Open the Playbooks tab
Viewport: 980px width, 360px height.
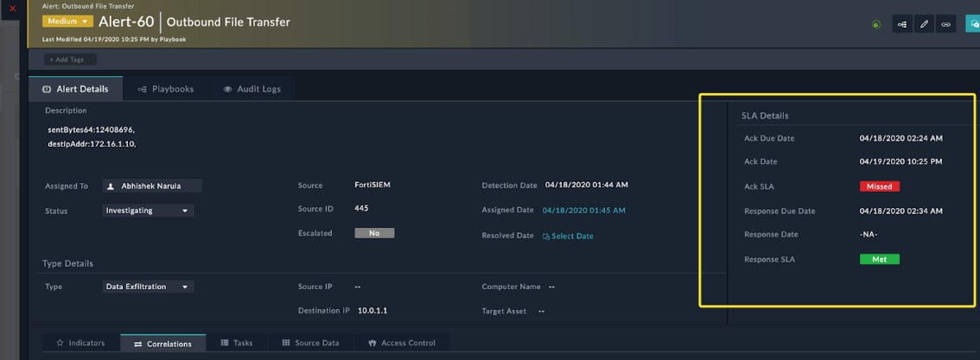tap(166, 89)
